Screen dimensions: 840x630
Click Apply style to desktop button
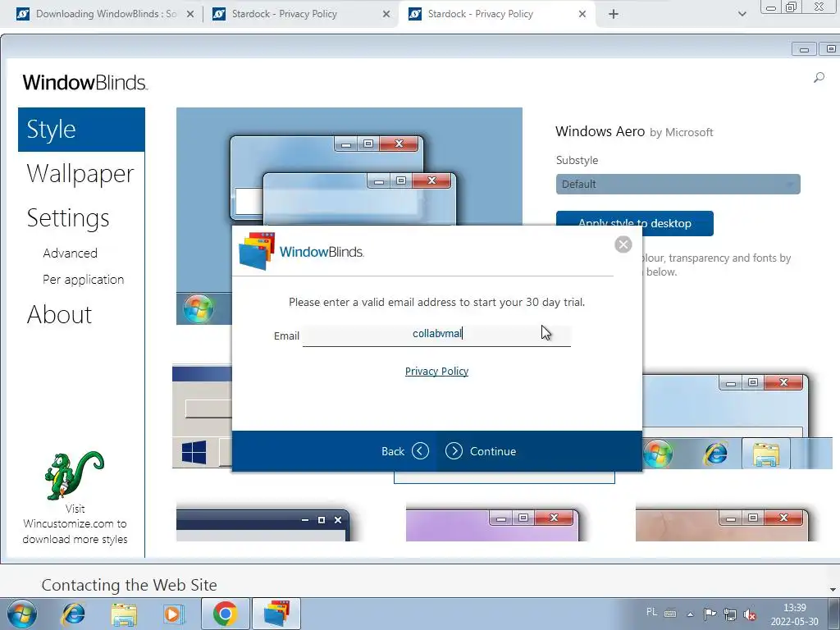tap(634, 223)
